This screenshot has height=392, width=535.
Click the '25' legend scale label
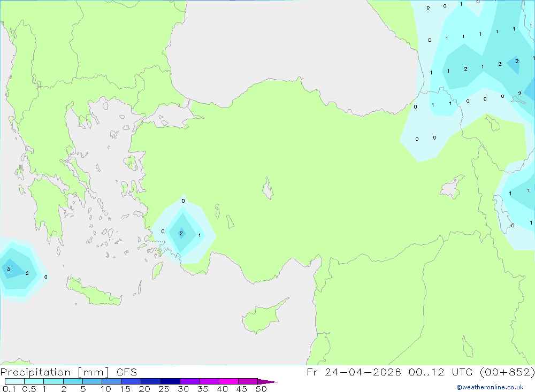(164, 389)
